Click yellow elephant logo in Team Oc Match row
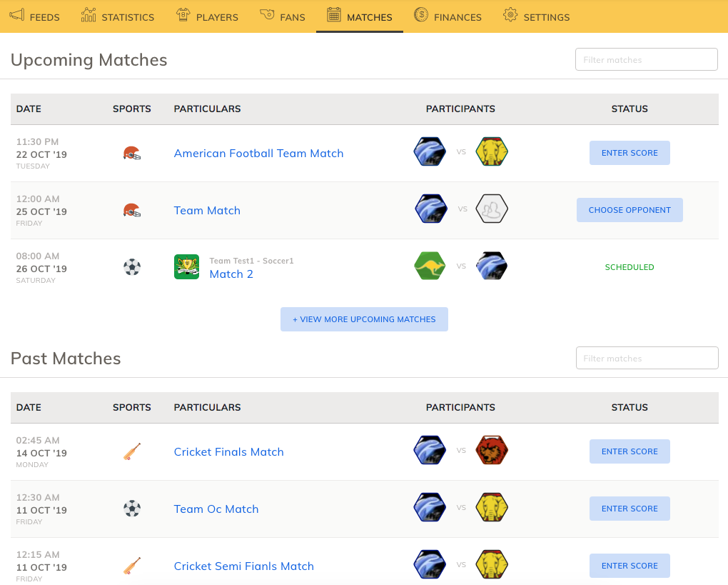This screenshot has height=585, width=728. coord(492,507)
